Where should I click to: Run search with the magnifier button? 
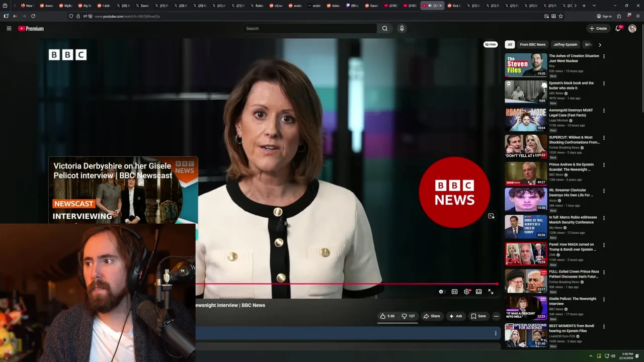[385, 29]
